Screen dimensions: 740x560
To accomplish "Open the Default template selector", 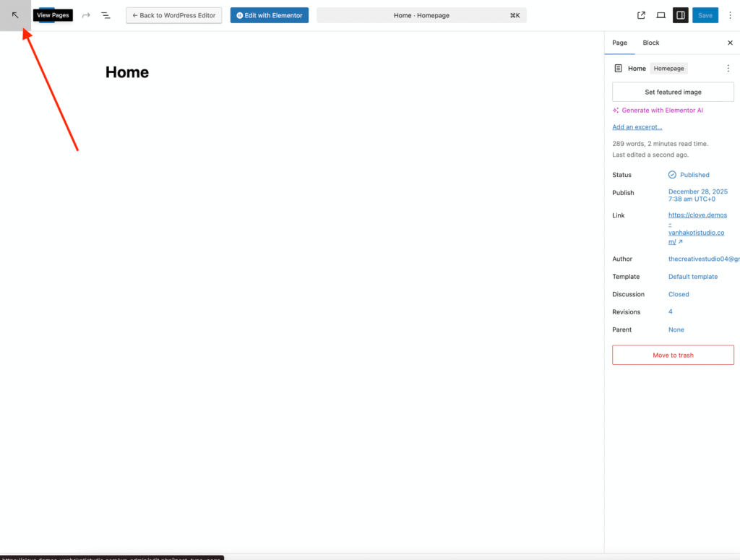I will coord(693,277).
